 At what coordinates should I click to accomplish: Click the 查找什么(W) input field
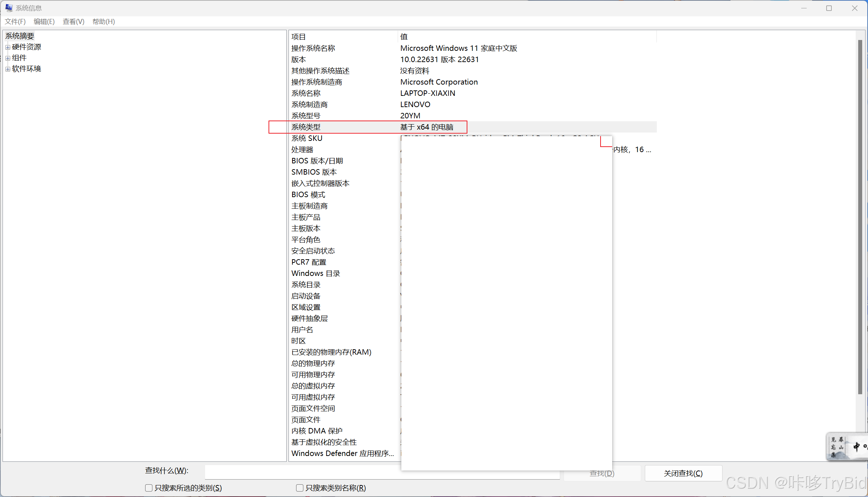coord(382,472)
